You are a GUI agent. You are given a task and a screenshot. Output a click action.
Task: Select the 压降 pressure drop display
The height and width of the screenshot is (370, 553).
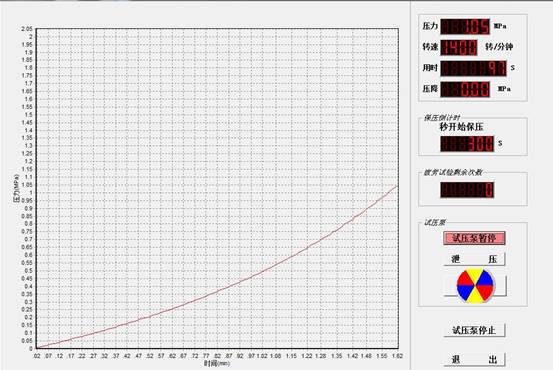(x=465, y=89)
